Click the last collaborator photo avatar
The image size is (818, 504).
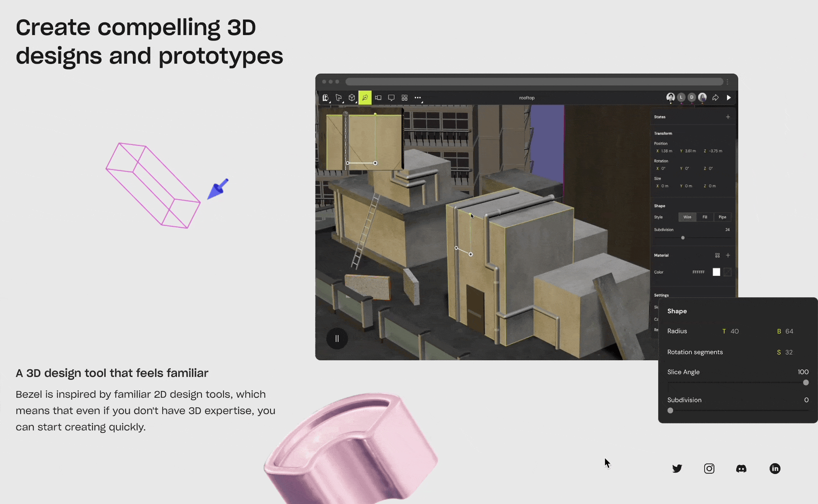[x=703, y=97]
